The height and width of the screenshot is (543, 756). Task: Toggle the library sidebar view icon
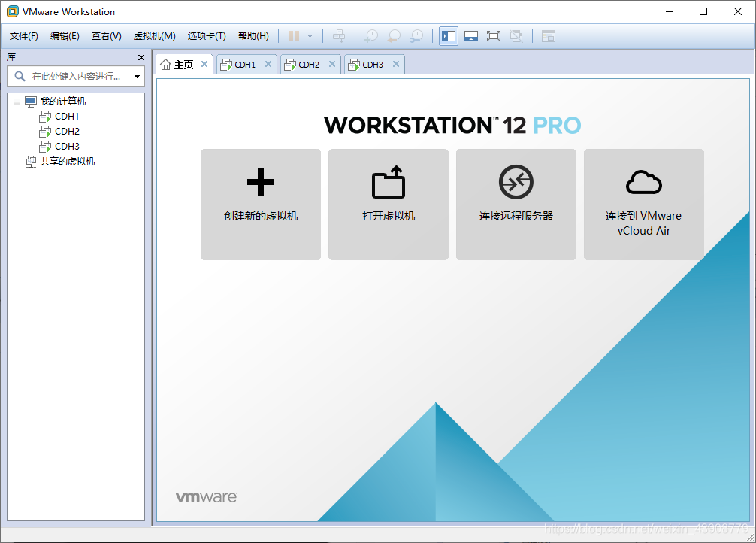[449, 36]
